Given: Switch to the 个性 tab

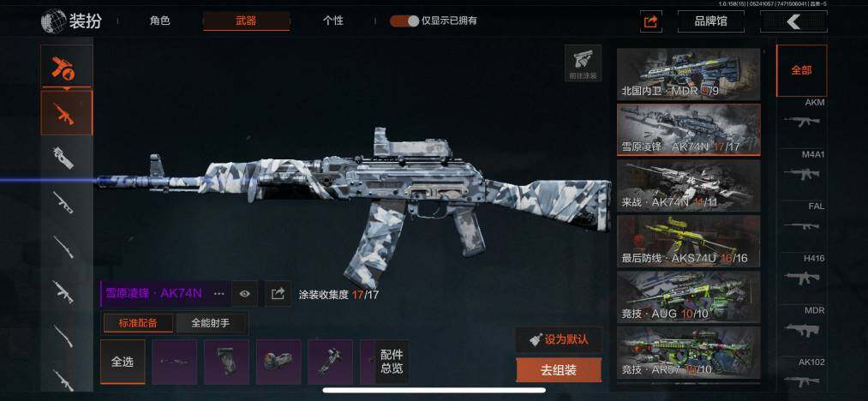Looking at the screenshot, I should [x=332, y=21].
